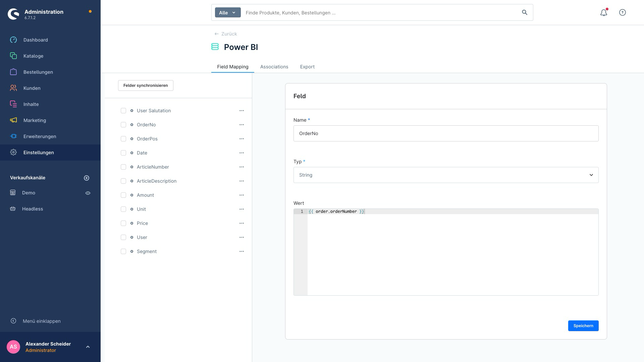Check the User Salutation checkbox
The image size is (644, 362).
coord(123,111)
